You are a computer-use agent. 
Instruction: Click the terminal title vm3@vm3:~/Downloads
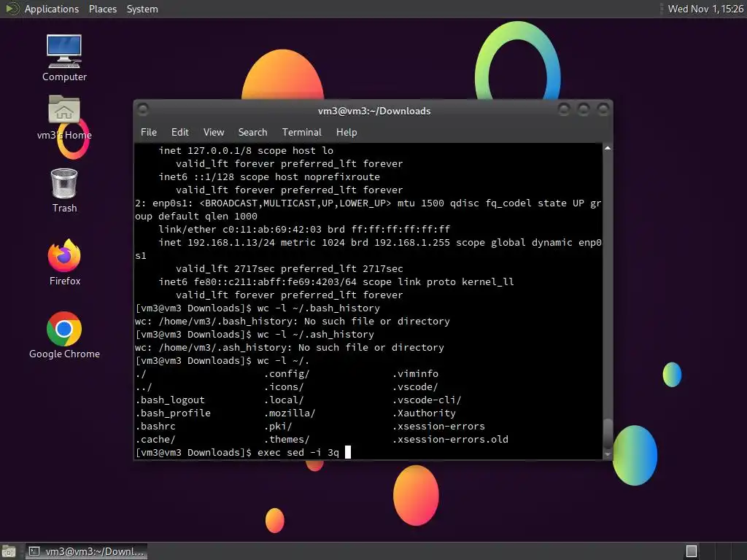click(x=374, y=111)
